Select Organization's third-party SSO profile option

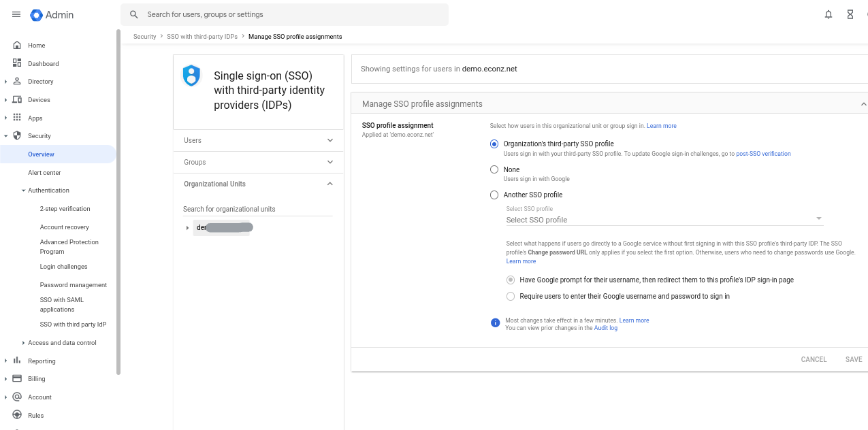pos(494,144)
